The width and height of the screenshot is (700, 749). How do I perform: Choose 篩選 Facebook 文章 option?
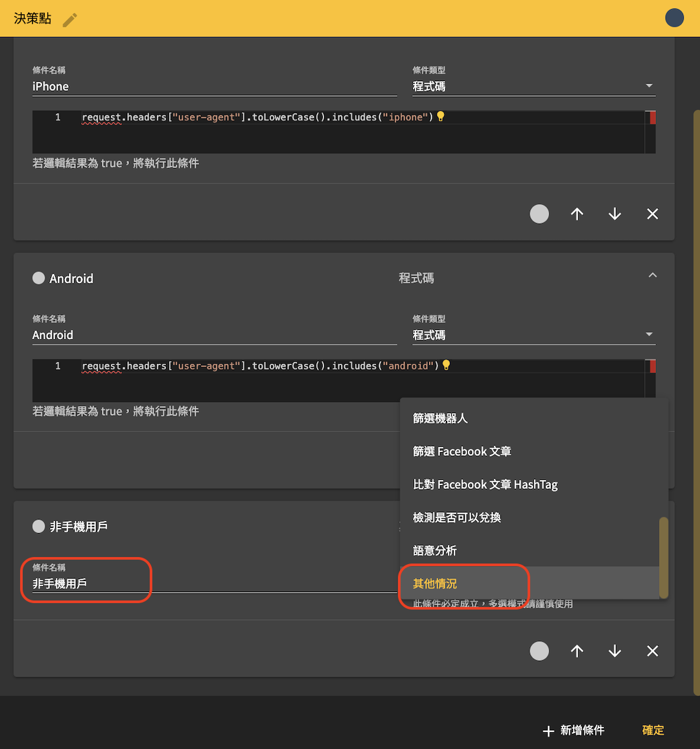(x=530, y=451)
